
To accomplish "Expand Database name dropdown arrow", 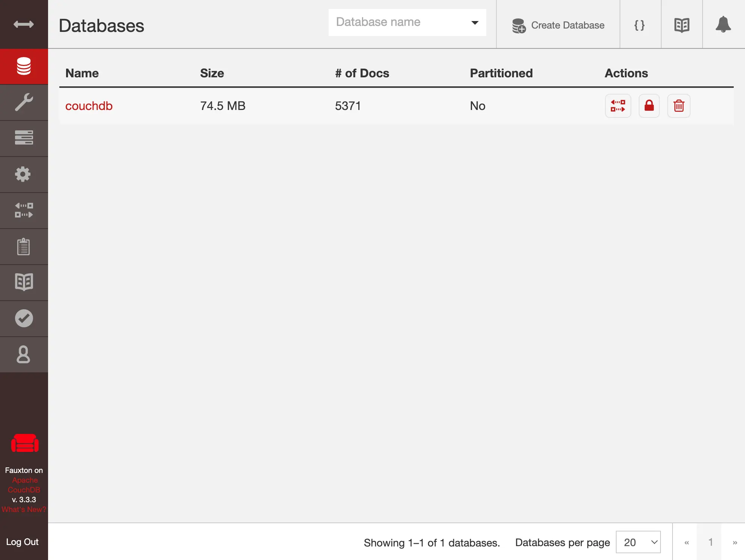I will (x=475, y=23).
